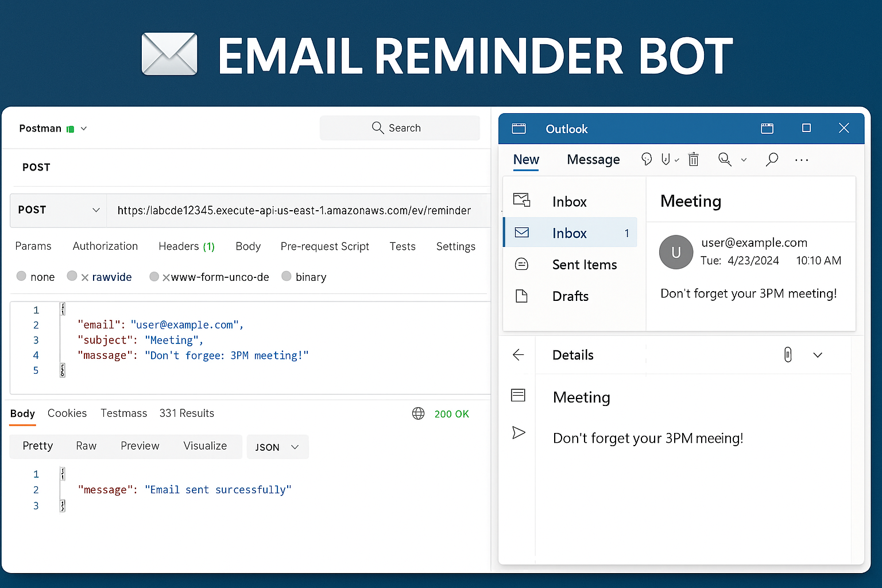
Task: Click the back arrow beside Details
Action: [518, 355]
